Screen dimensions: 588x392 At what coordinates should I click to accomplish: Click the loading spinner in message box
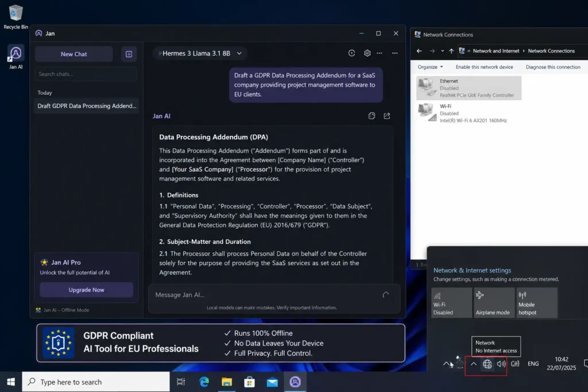click(386, 295)
